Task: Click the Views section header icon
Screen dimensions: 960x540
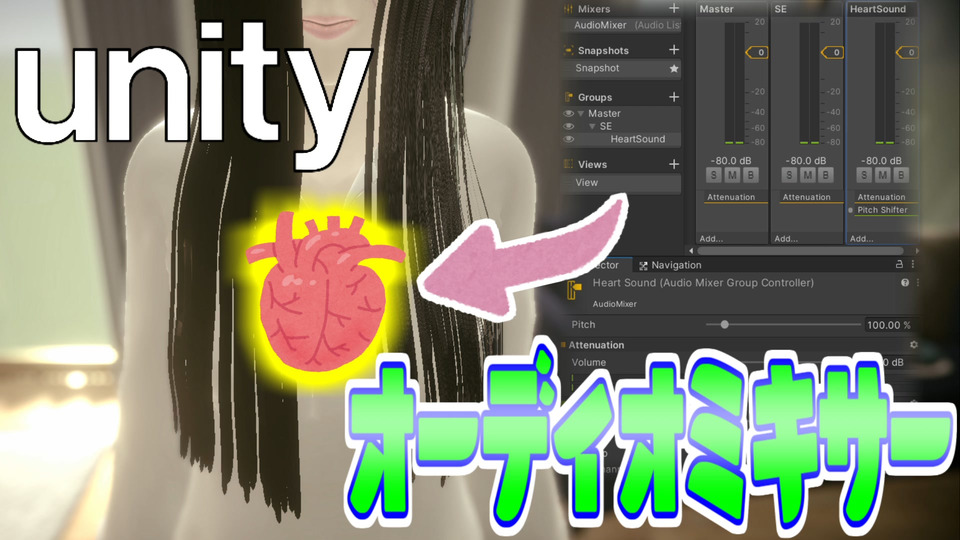Action: tap(568, 164)
